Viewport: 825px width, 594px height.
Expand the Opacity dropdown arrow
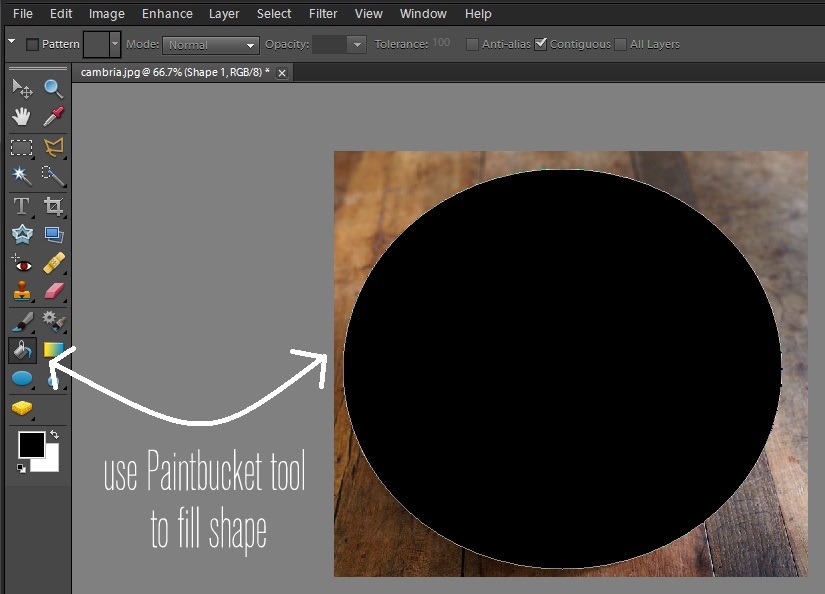[x=357, y=45]
